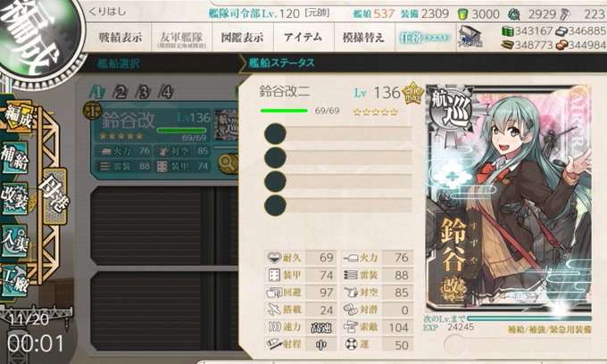
Task: Open 模様替え redecorate menu
Action: click(x=363, y=37)
